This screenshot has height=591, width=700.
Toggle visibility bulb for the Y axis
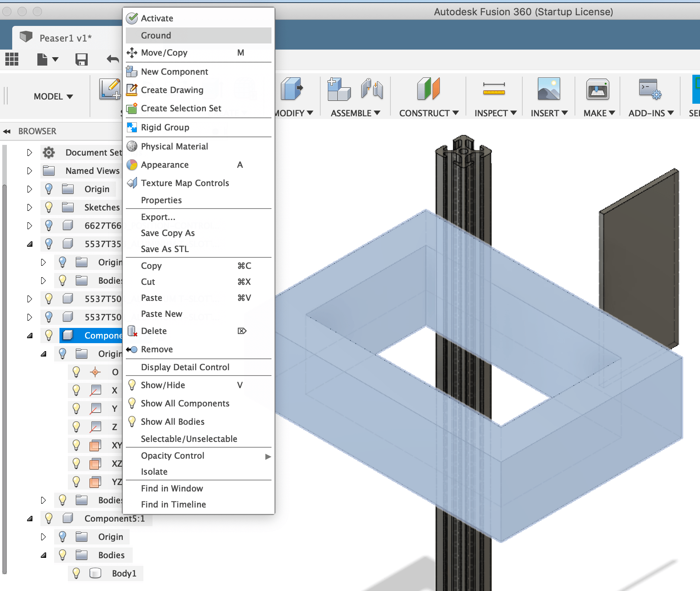[76, 408]
